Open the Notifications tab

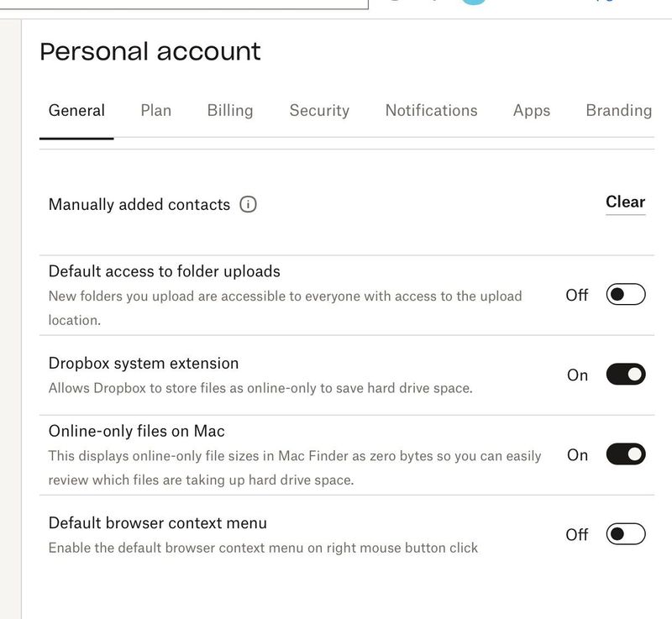pos(431,111)
